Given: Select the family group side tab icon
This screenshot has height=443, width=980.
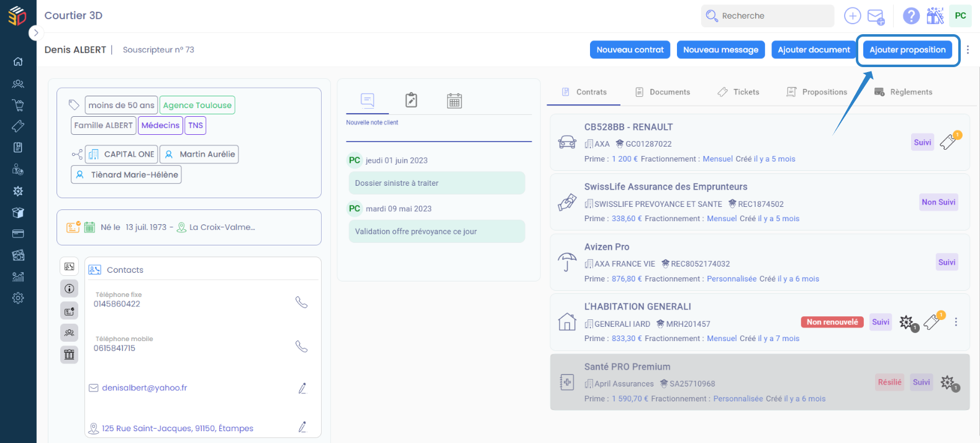Looking at the screenshot, I should click(x=70, y=332).
